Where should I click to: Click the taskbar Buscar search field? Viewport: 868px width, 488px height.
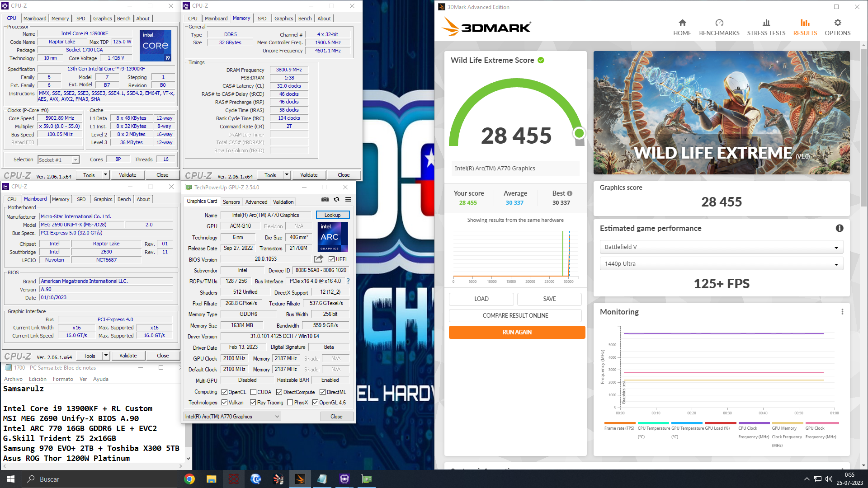[99, 479]
